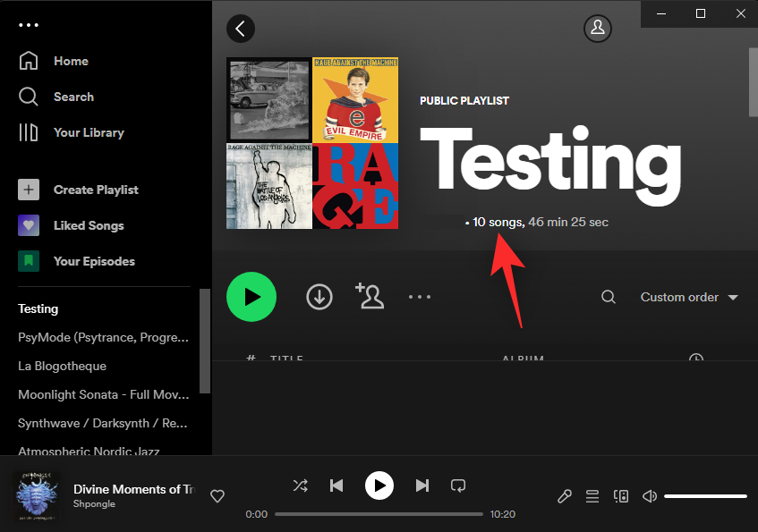Enable repeat mode

coord(457,486)
